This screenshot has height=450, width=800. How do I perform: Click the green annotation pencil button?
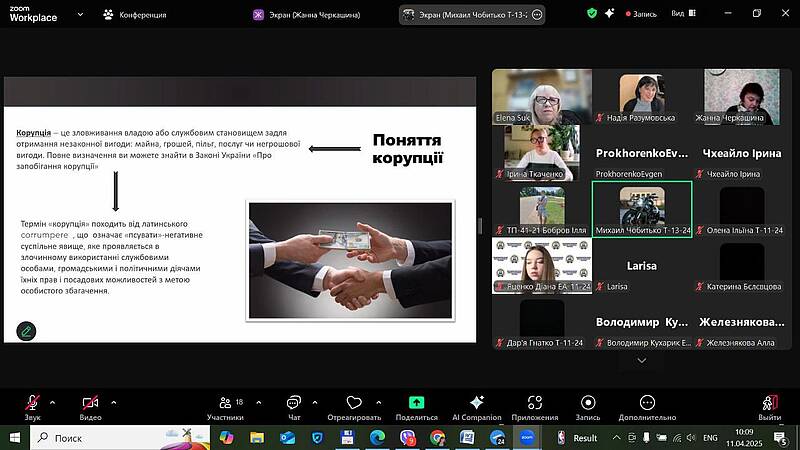[x=26, y=330]
